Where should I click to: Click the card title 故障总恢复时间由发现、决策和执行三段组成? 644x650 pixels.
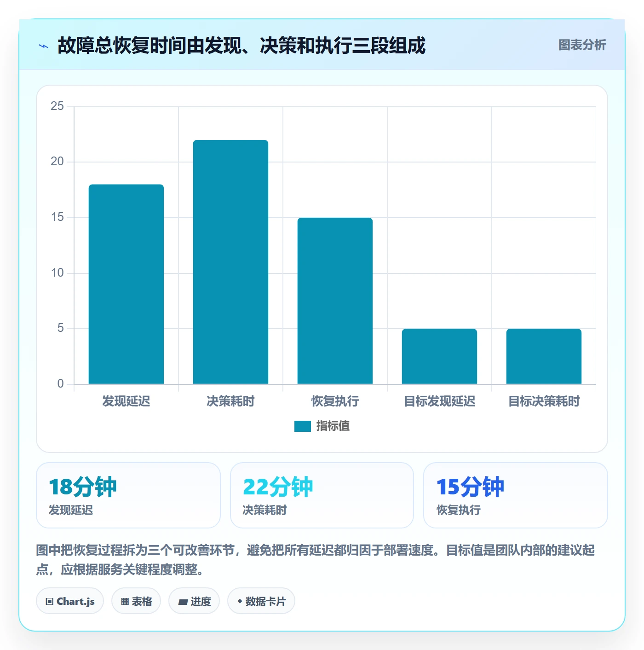[241, 46]
